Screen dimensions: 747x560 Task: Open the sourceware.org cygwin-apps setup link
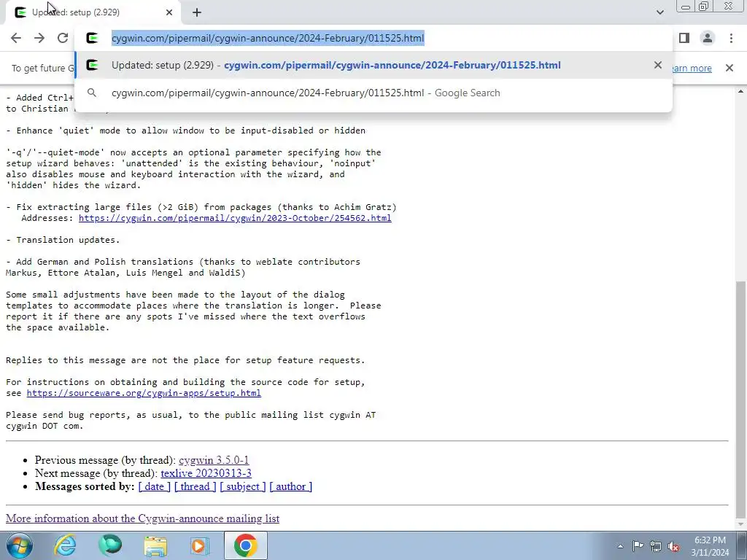(144, 393)
